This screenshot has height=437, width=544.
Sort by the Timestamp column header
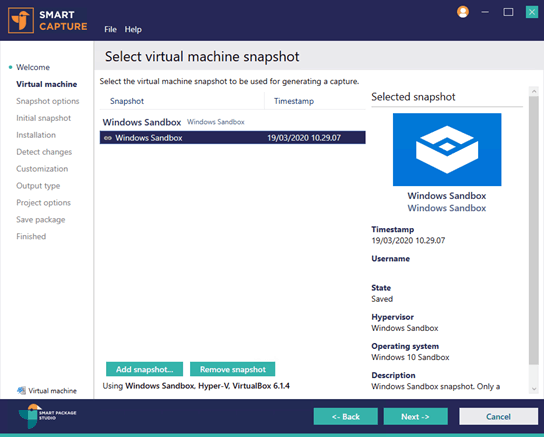(x=294, y=101)
